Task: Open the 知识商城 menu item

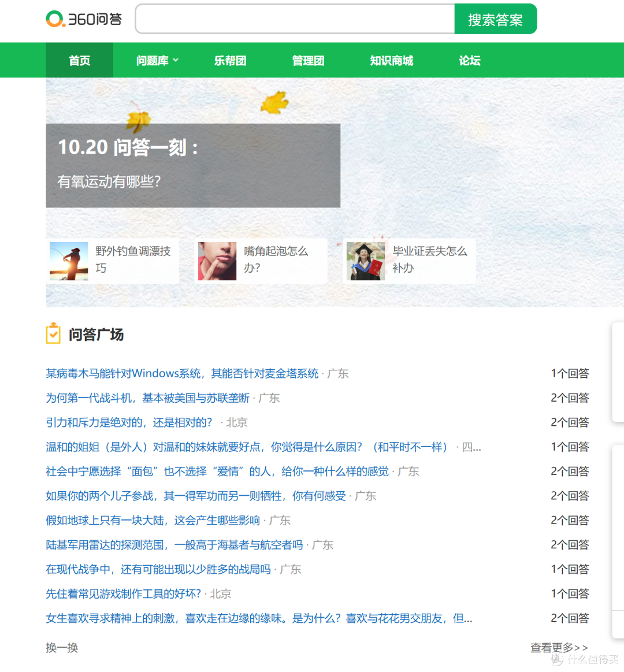Action: coord(391,61)
